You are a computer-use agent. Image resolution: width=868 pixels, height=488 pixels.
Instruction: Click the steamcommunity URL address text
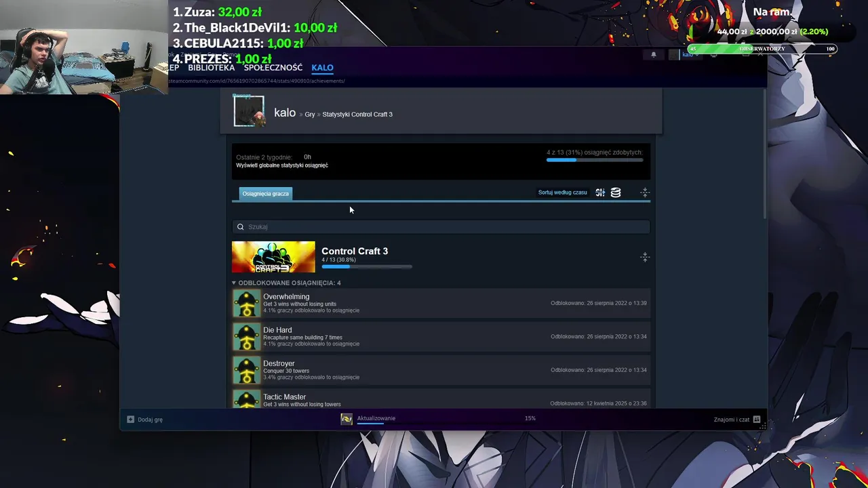coord(256,81)
